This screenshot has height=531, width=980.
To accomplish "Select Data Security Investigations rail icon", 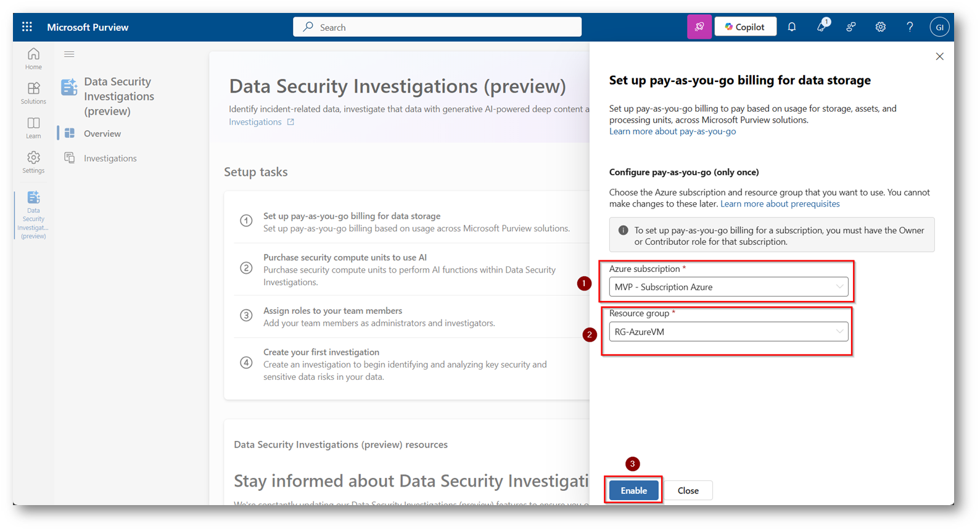I will click(x=33, y=215).
